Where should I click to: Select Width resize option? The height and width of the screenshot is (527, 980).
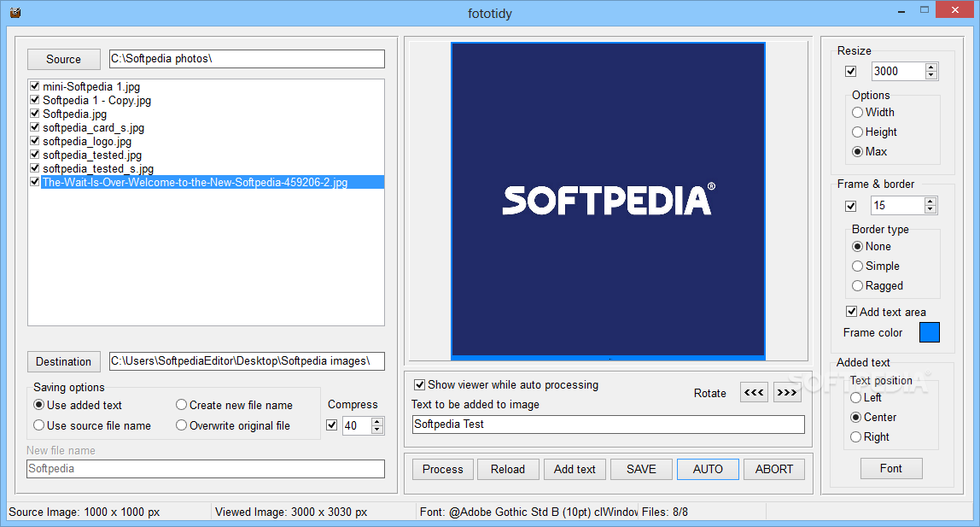[872, 112]
